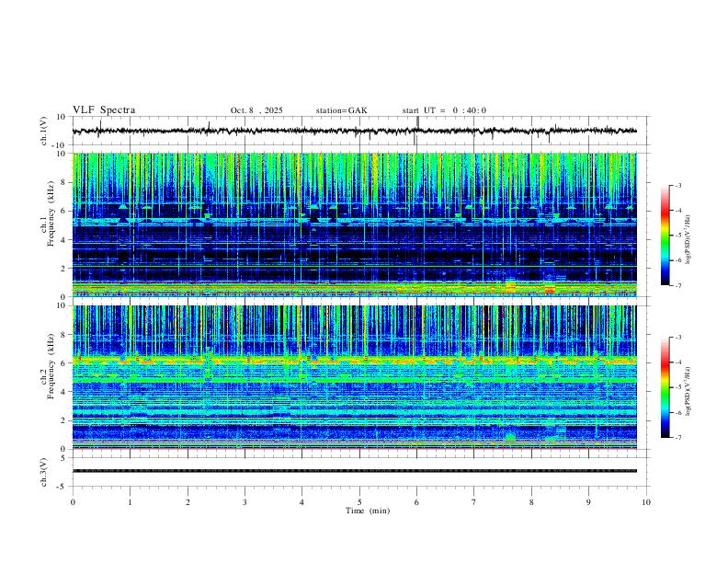Click time axis tick label "1"
728x563 pixels.
pyautogui.click(x=130, y=502)
